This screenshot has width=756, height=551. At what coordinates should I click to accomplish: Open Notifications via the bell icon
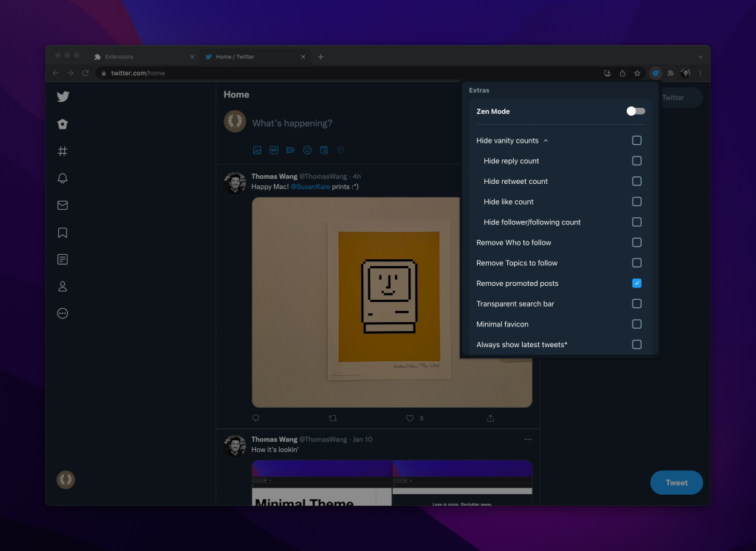[63, 178]
